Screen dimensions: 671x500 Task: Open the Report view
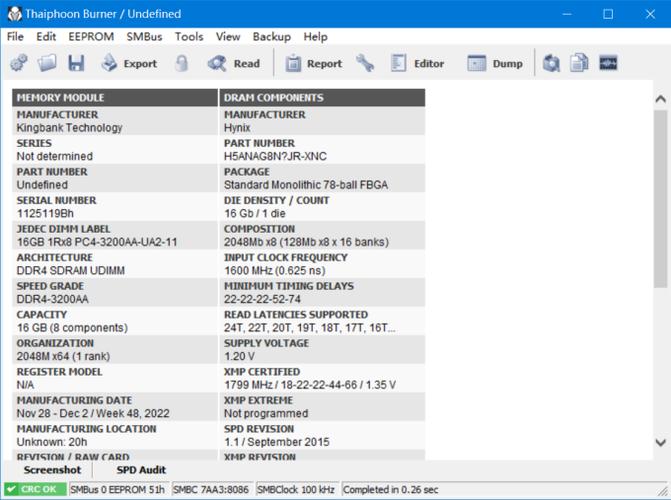(313, 63)
